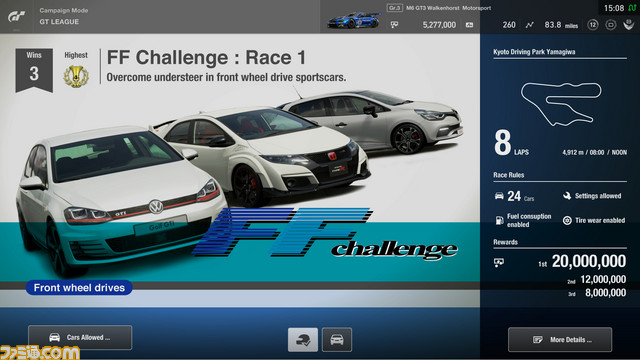This screenshot has height=360, width=640.
Task: Select the car icon button
Action: (337, 339)
